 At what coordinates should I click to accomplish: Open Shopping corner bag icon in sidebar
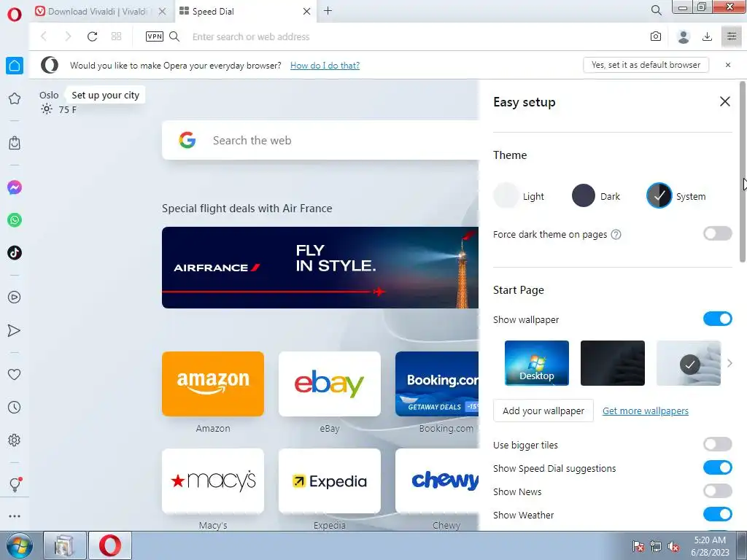[15, 143]
